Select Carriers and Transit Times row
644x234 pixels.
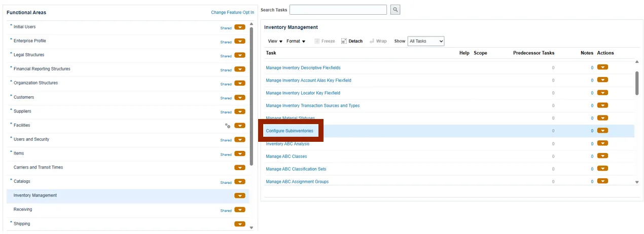128,168
